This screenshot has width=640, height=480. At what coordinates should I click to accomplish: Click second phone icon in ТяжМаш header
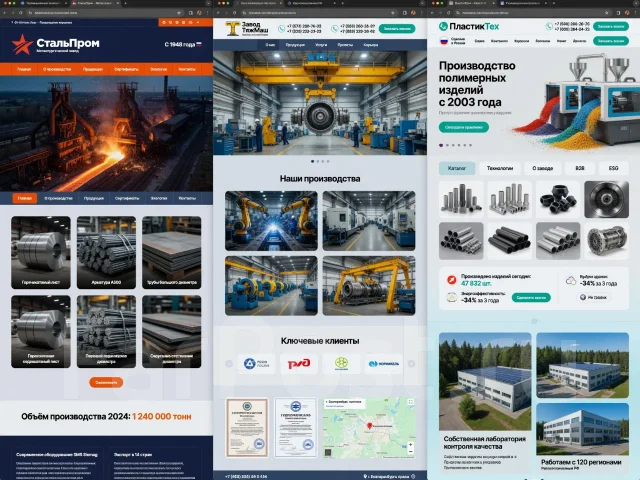click(x=335, y=29)
